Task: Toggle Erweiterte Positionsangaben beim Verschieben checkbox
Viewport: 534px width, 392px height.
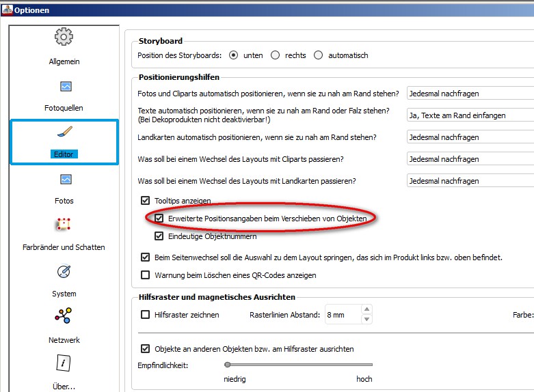Action: click(x=159, y=218)
